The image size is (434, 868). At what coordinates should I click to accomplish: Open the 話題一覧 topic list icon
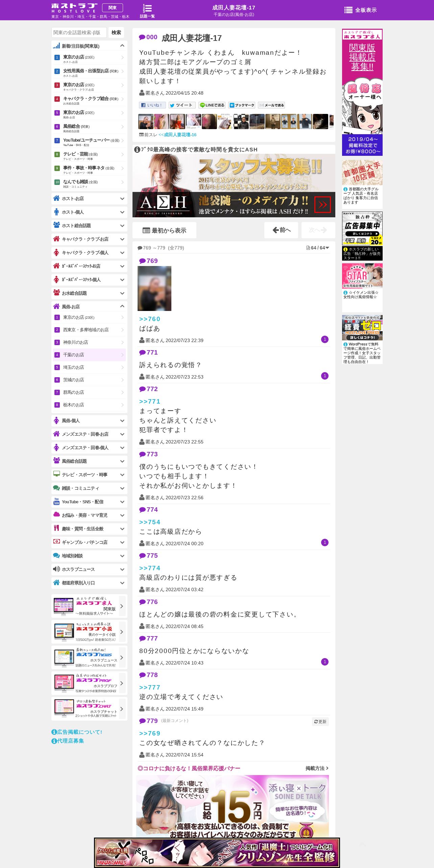[x=147, y=11]
